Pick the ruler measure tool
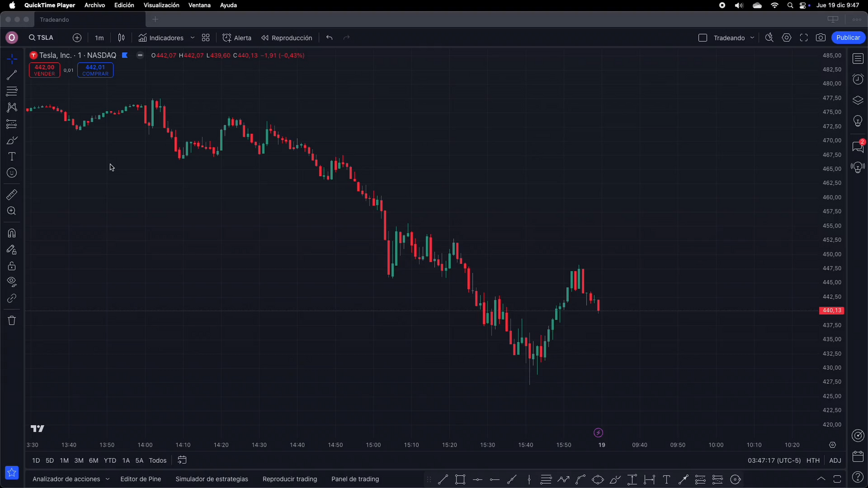Image resolution: width=868 pixels, height=488 pixels. click(x=11, y=195)
